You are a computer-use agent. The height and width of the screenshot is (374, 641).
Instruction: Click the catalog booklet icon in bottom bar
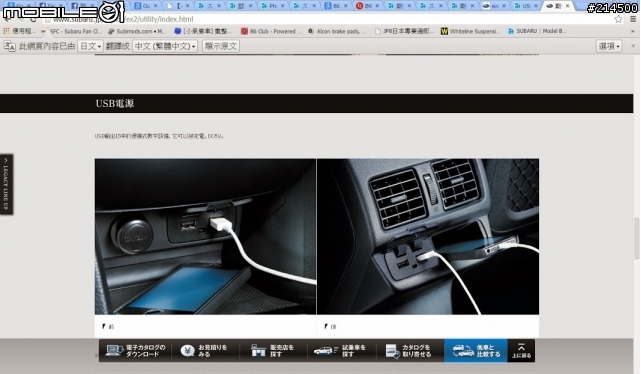(392, 351)
